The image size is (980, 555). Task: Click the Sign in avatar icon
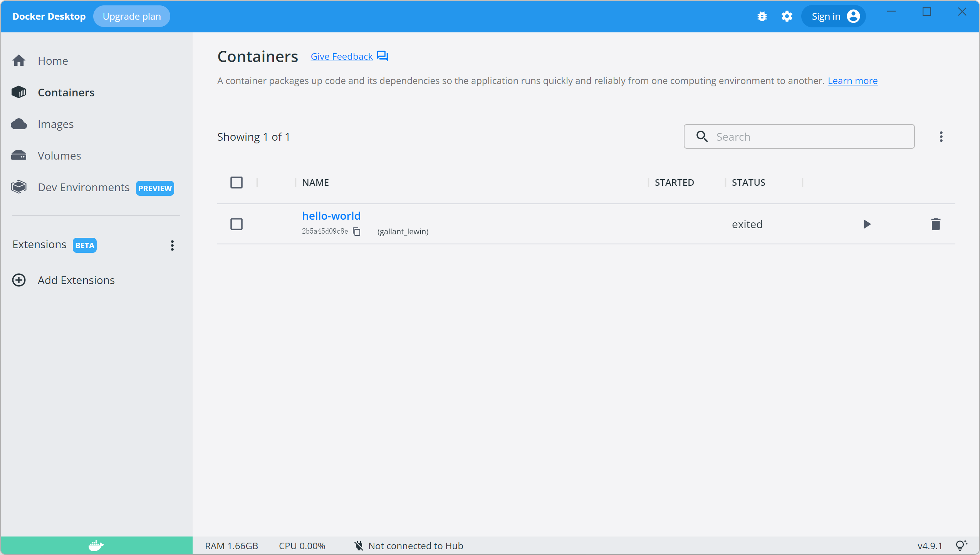[853, 16]
